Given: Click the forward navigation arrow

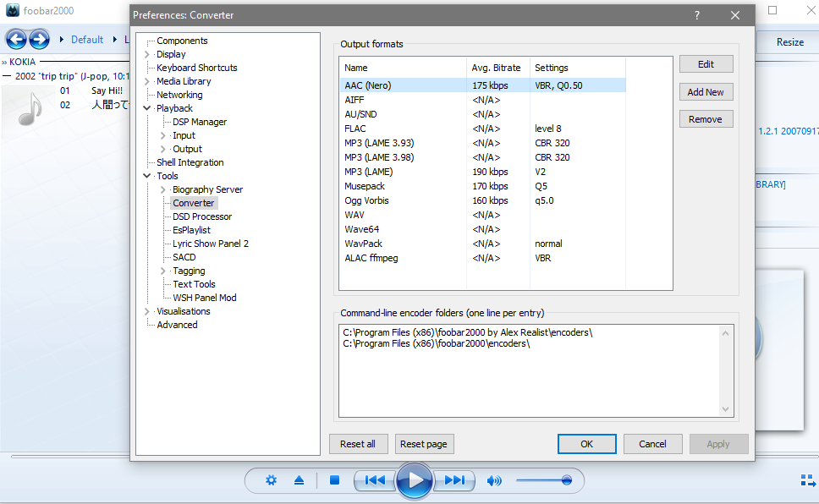Looking at the screenshot, I should [x=39, y=39].
